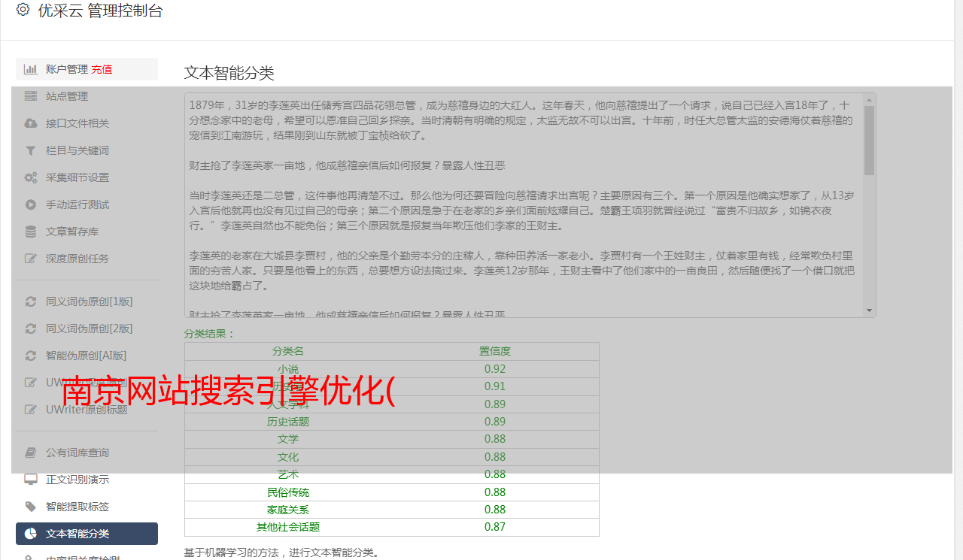Screen dimensions: 963x560
Task: Select the 小说 category cell
Action: pyautogui.click(x=288, y=369)
